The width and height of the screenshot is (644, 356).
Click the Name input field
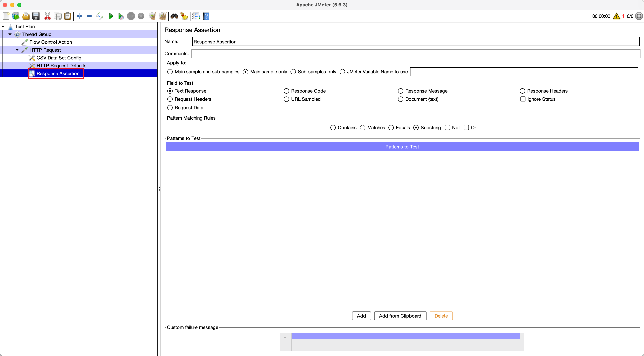[416, 42]
